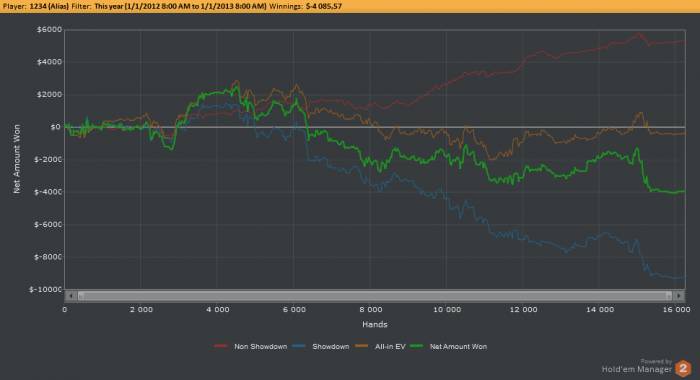Click the Hold'em Manager 2 logo icon

pos(683,368)
